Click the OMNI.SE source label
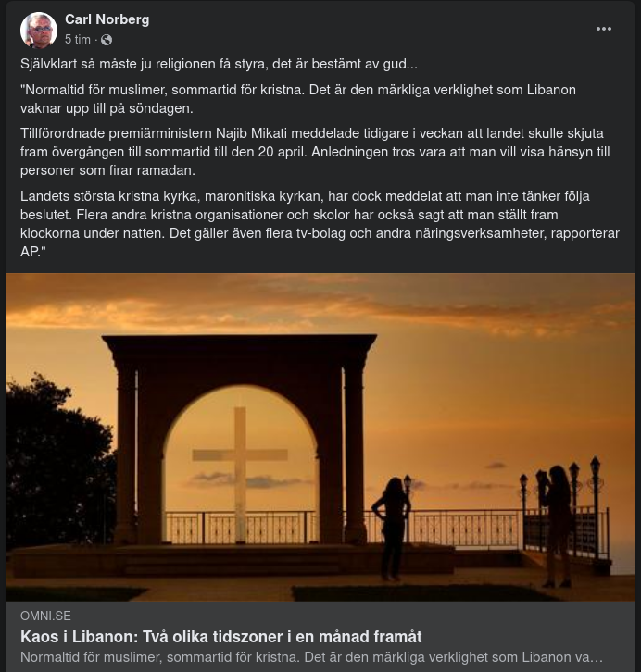641x672 pixels. coord(45,616)
